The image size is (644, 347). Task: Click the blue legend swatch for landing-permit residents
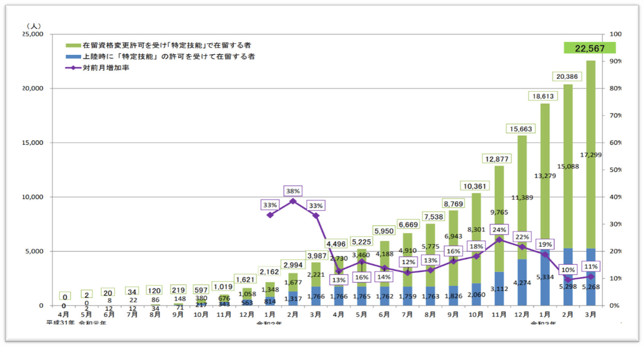73,57
